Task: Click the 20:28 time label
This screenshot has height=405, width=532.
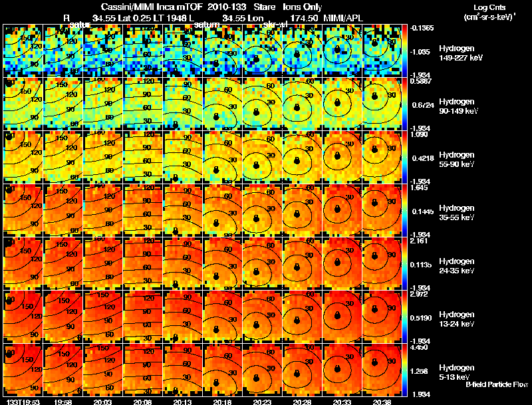Action: click(302, 402)
